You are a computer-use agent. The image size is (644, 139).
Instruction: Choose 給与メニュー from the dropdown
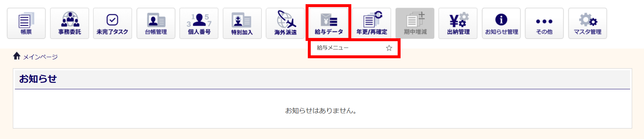[333, 48]
